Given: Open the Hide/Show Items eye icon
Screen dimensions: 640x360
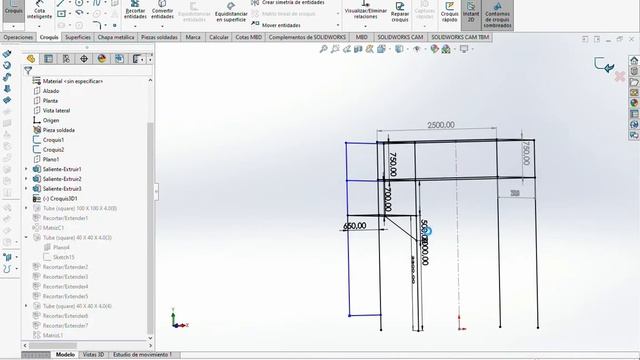Looking at the screenshot, I should [417, 49].
